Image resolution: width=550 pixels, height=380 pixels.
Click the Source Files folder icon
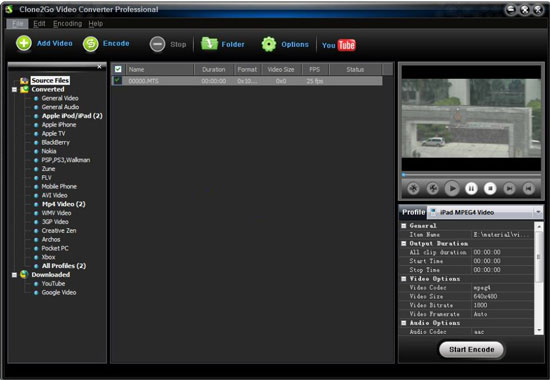24,81
